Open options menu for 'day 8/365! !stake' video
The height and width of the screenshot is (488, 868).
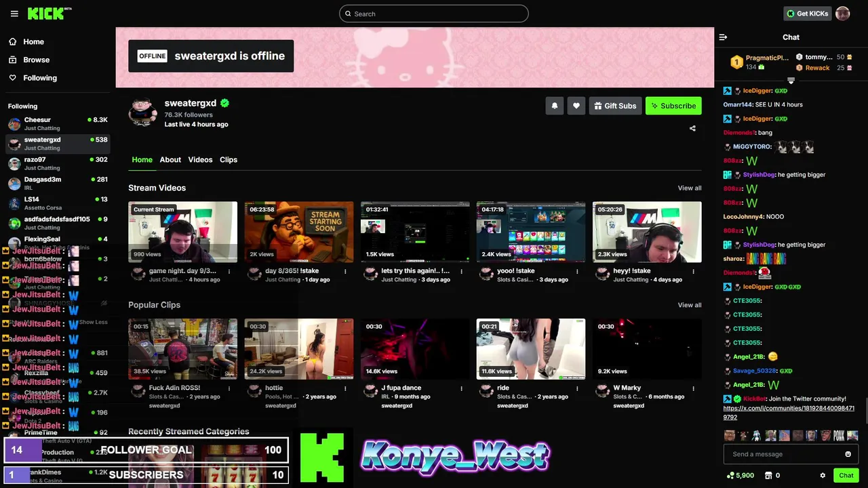(x=345, y=271)
